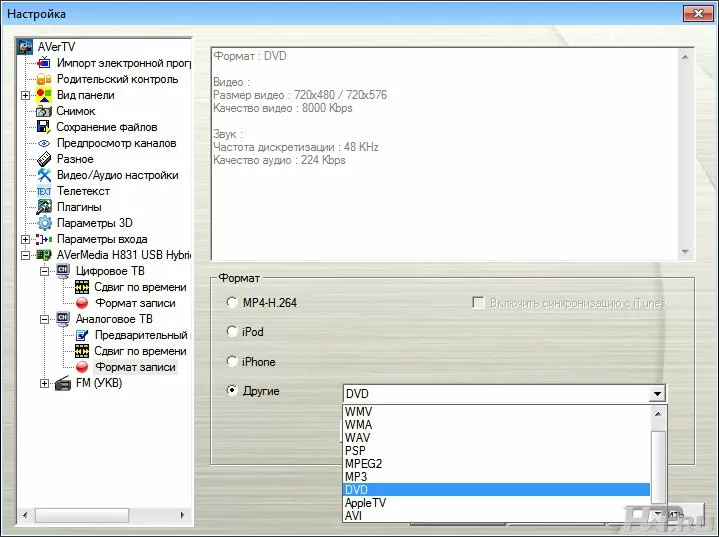
Task: Click the 3D Parameters gear icon
Action: click(44, 223)
